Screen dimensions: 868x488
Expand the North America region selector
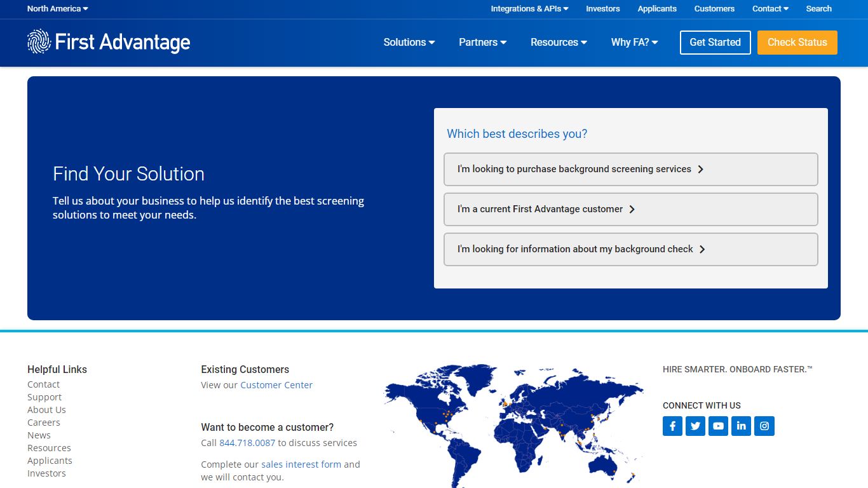click(x=58, y=9)
